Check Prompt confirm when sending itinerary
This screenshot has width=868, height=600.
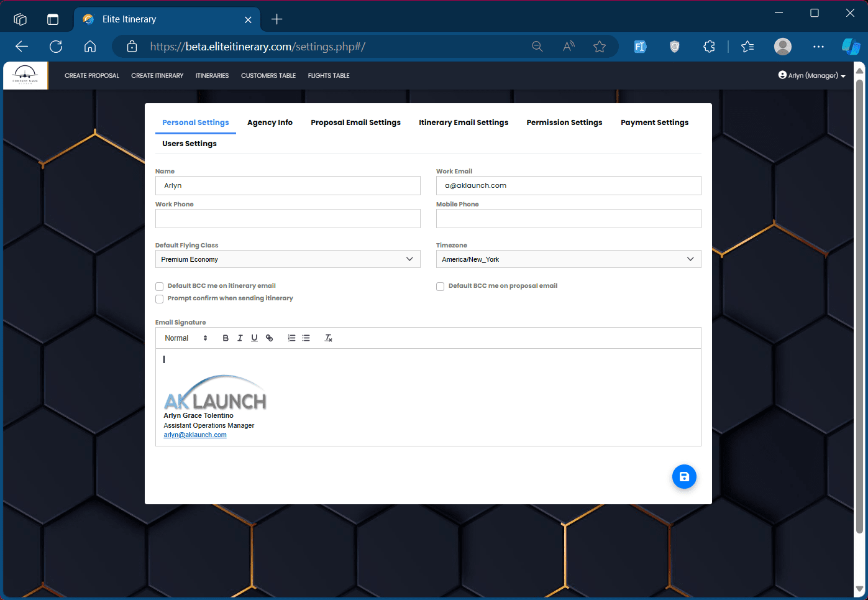pos(160,299)
